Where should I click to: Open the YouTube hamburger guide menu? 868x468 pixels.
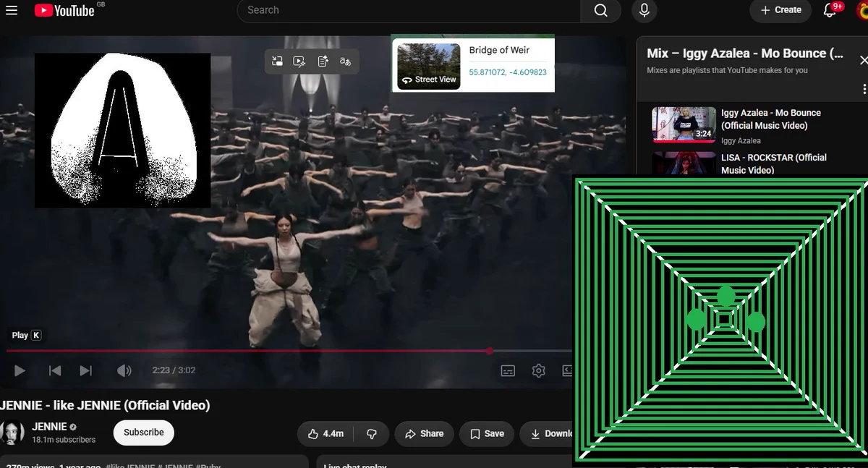[11, 10]
